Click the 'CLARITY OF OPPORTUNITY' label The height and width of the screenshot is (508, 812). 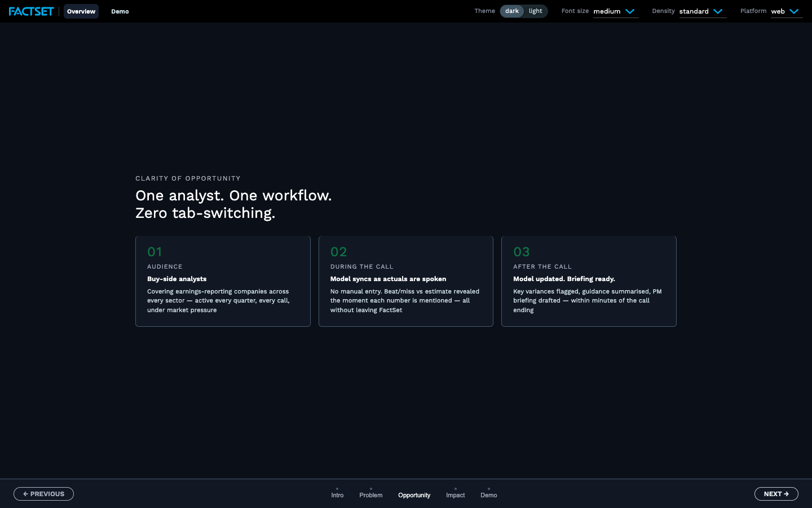188,178
